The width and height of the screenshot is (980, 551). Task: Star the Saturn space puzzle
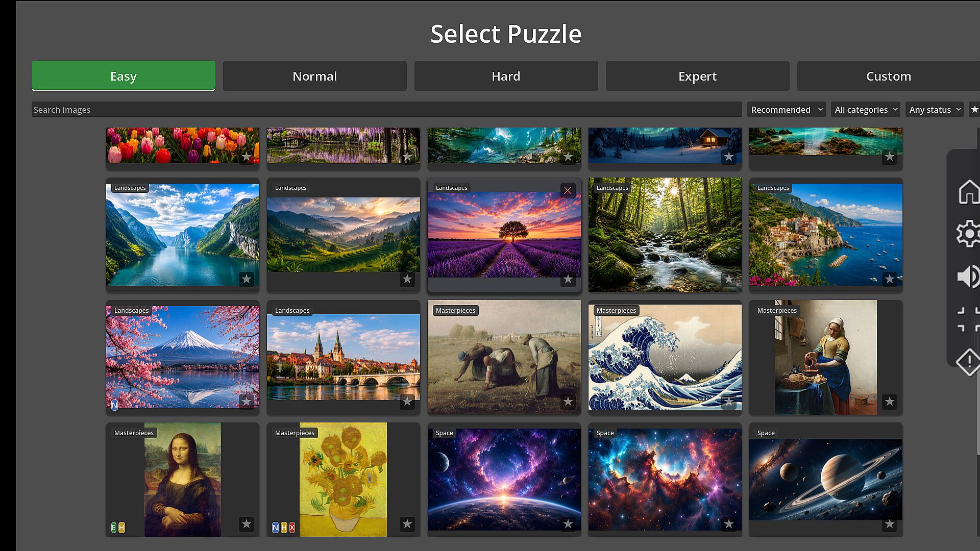pos(890,524)
